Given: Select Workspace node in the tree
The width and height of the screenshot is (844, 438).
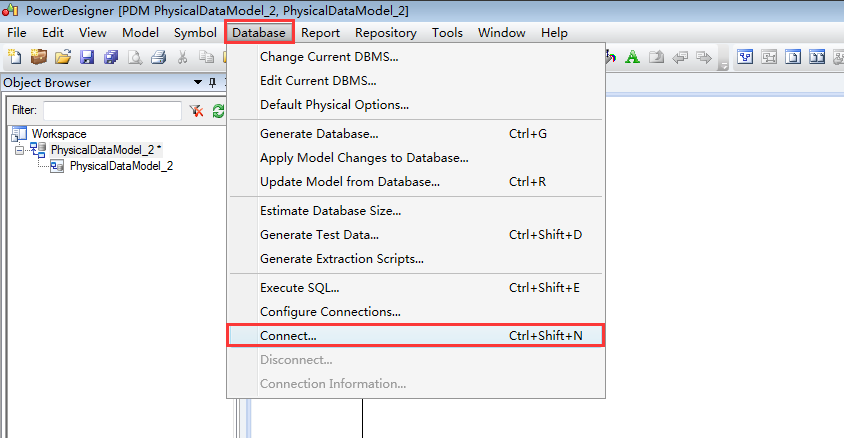Looking at the screenshot, I should [x=59, y=133].
